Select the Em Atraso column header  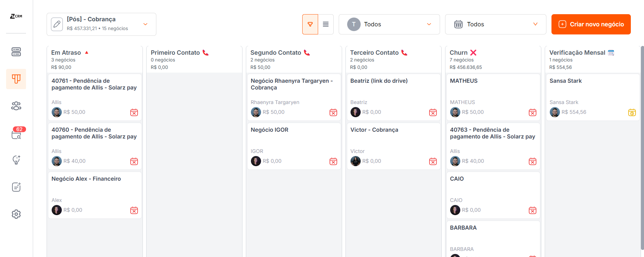coord(66,53)
